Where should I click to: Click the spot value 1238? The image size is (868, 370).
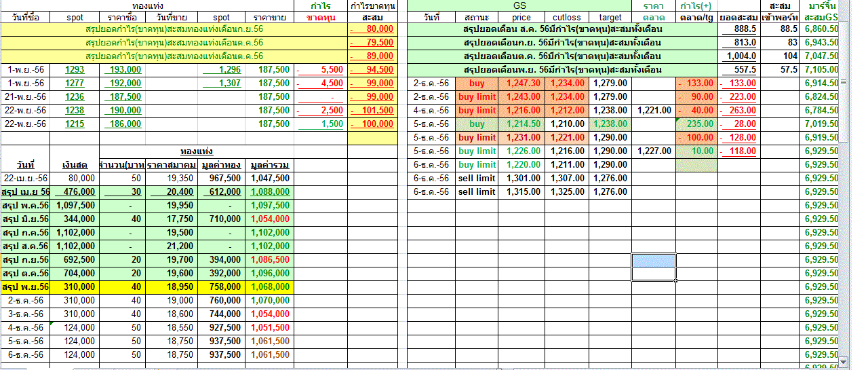click(x=75, y=111)
